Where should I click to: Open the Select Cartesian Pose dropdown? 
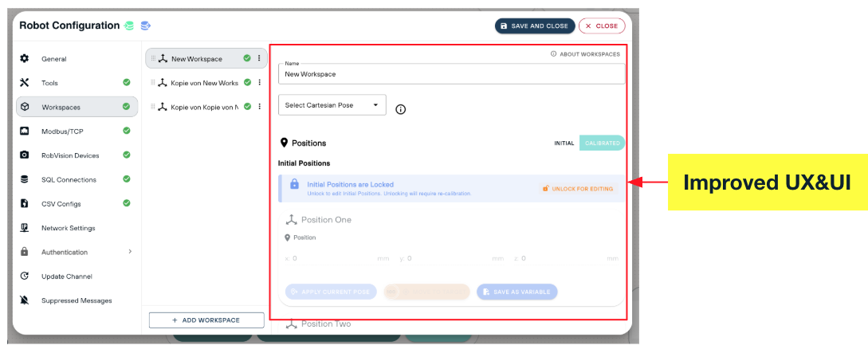pos(332,105)
